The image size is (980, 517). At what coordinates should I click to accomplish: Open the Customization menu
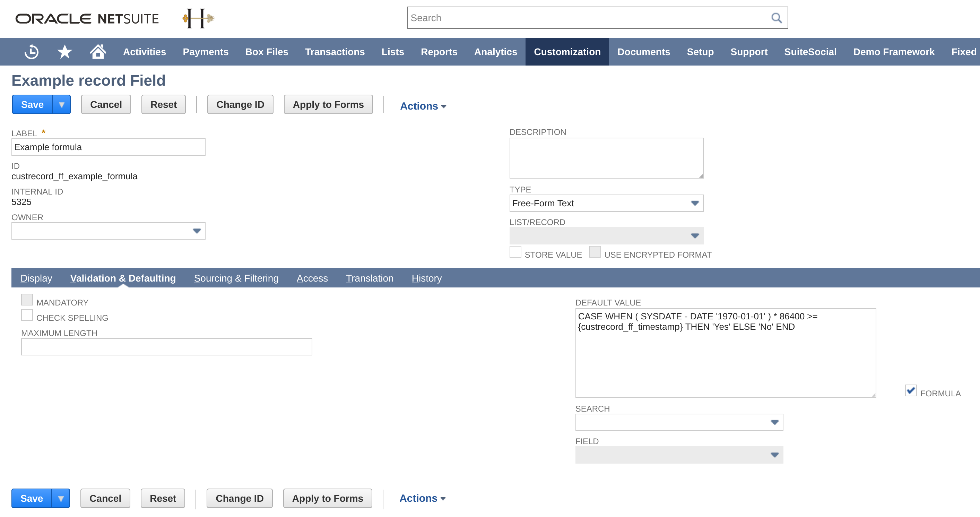[567, 52]
